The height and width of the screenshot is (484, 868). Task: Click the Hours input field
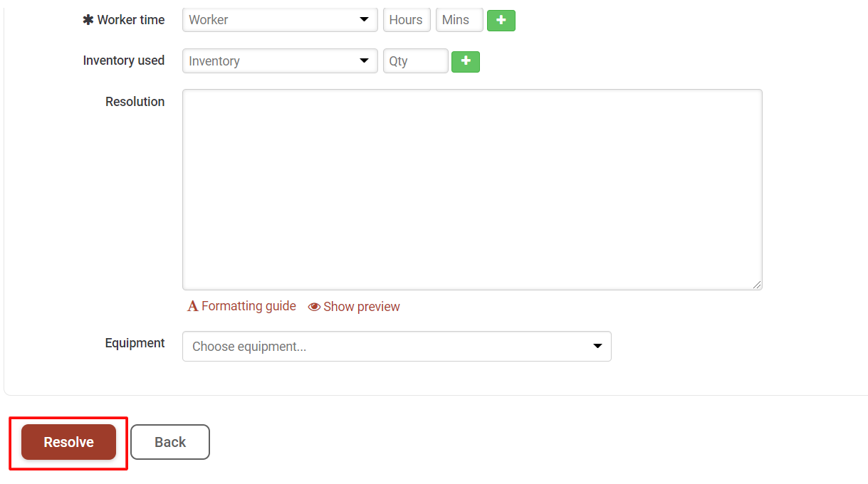pyautogui.click(x=407, y=20)
